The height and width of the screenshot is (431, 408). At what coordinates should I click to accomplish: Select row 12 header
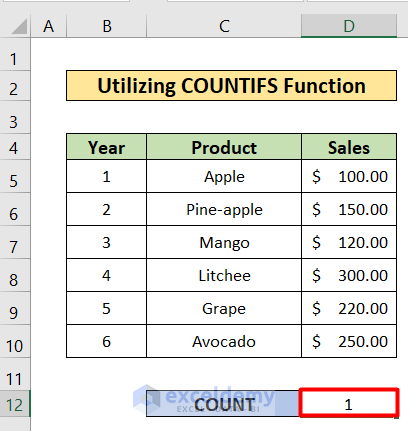15,404
